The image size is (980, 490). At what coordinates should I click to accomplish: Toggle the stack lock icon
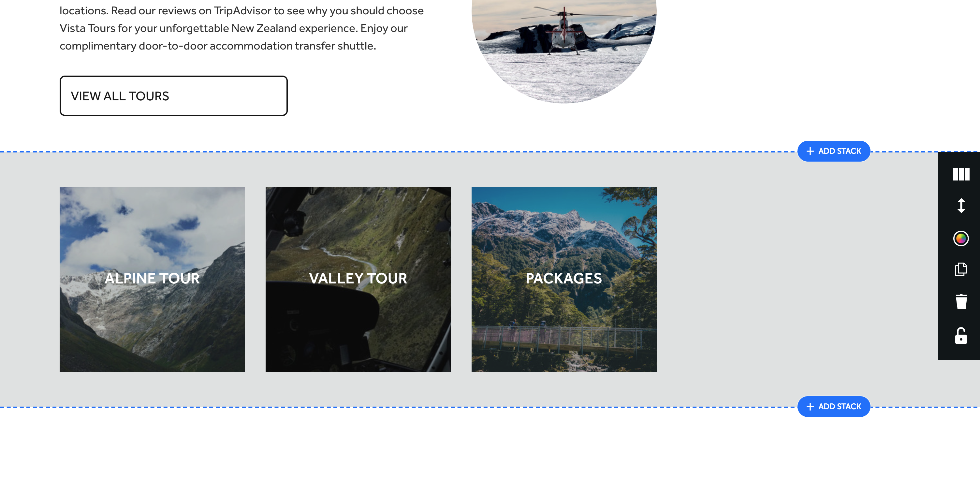[961, 336]
